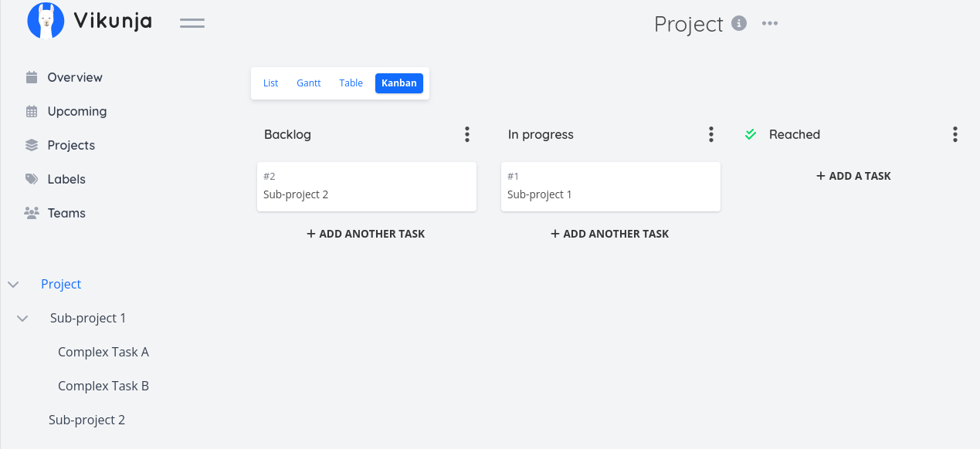The image size is (980, 449).
Task: Click the Projects layers icon
Action: tap(32, 145)
